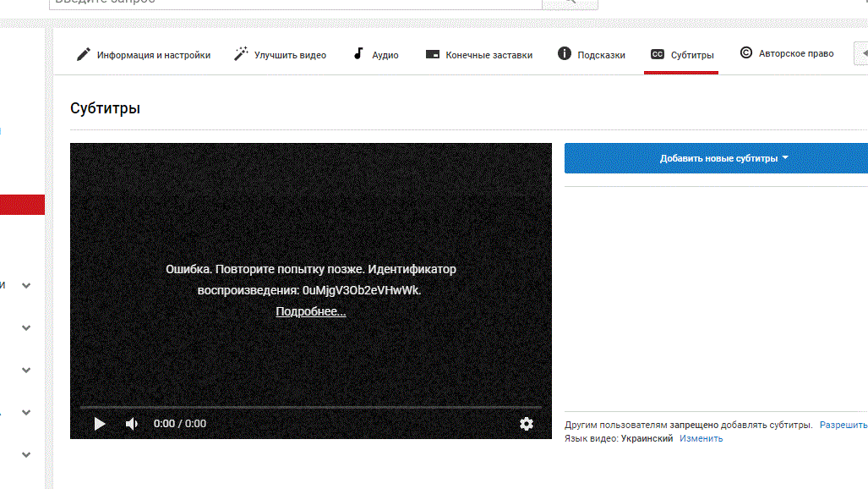Click the Разрешить link
Screen dimensions: 868x489
tap(843, 425)
